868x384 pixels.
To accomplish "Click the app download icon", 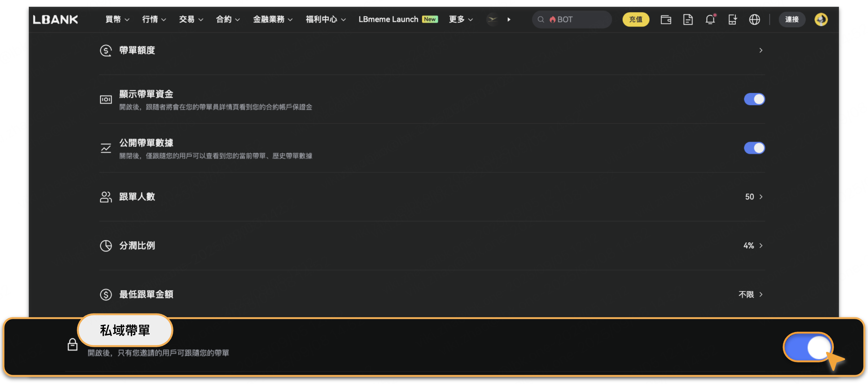I will pos(732,20).
